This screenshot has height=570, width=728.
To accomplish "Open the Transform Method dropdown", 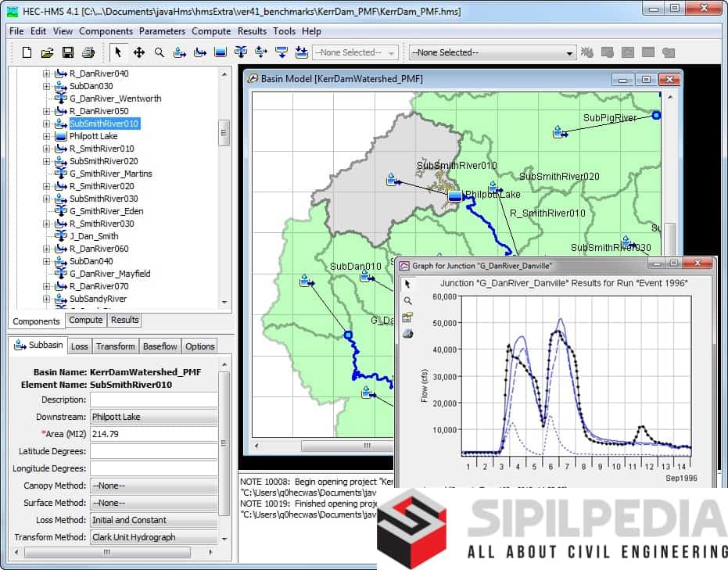I will pyautogui.click(x=153, y=537).
